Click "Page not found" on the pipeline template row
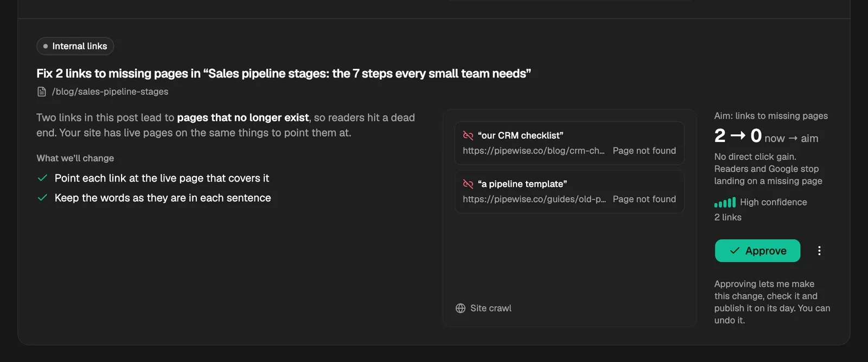 coord(644,199)
